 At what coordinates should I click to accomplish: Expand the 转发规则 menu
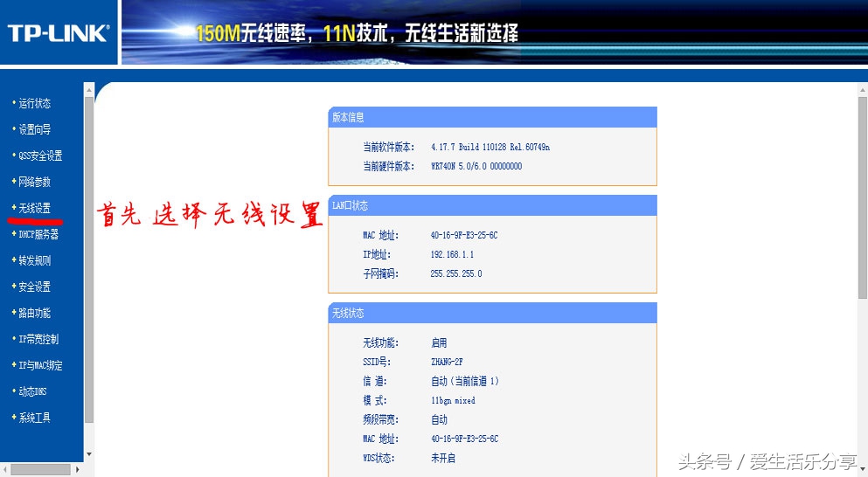pyautogui.click(x=34, y=260)
